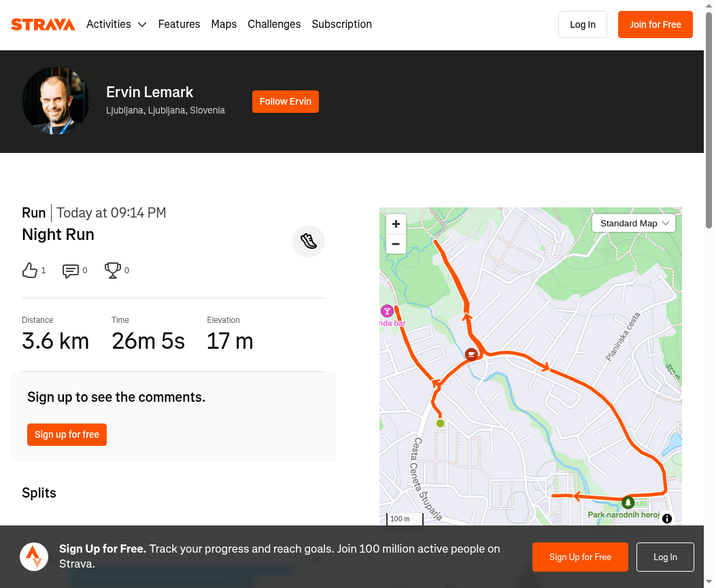Open the comments speech bubble icon
The image size is (714, 588).
coord(71,271)
